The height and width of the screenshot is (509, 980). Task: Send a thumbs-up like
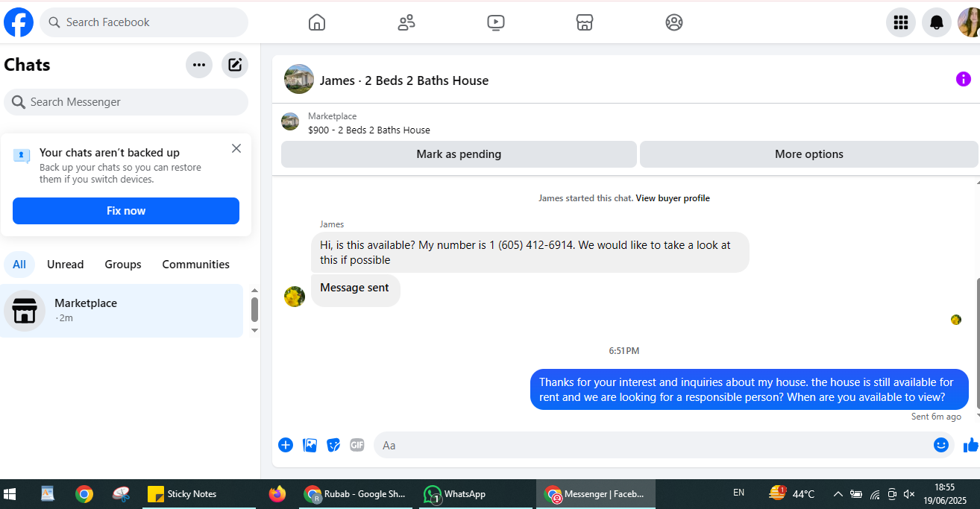971,445
